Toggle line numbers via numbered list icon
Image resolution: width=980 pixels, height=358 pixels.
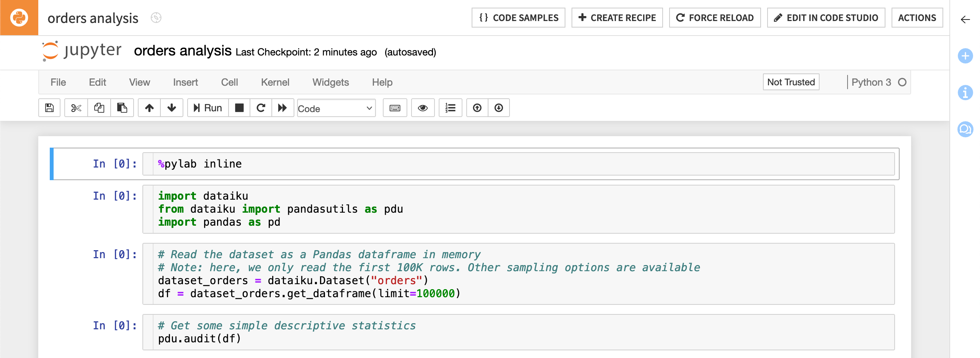click(451, 108)
